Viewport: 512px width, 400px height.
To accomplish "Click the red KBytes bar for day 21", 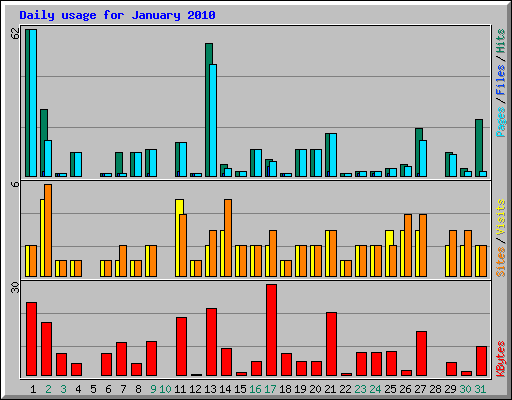I will [331, 344].
